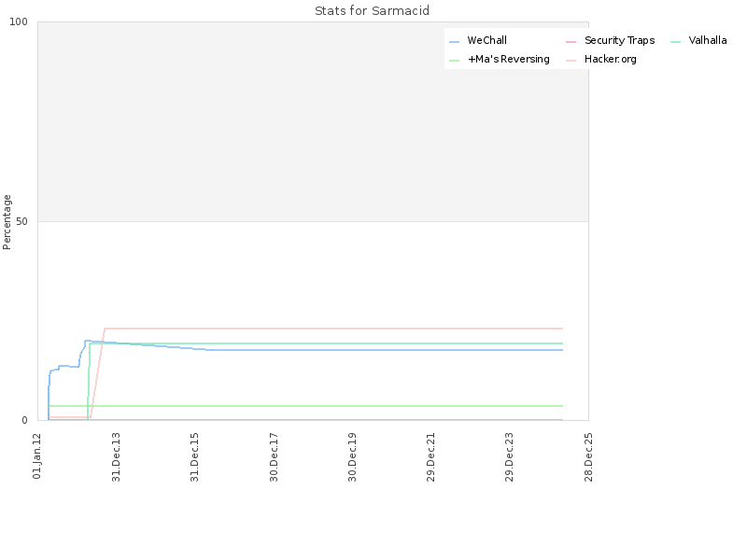The height and width of the screenshot is (560, 747).
Task: Select the Valhalla legend label
Action: point(708,40)
